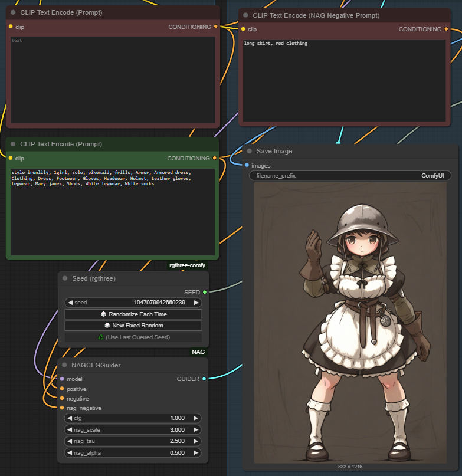Screen dimensions: 462x476
Task: Click the NAGCFGGuider node title
Action: tap(96, 365)
